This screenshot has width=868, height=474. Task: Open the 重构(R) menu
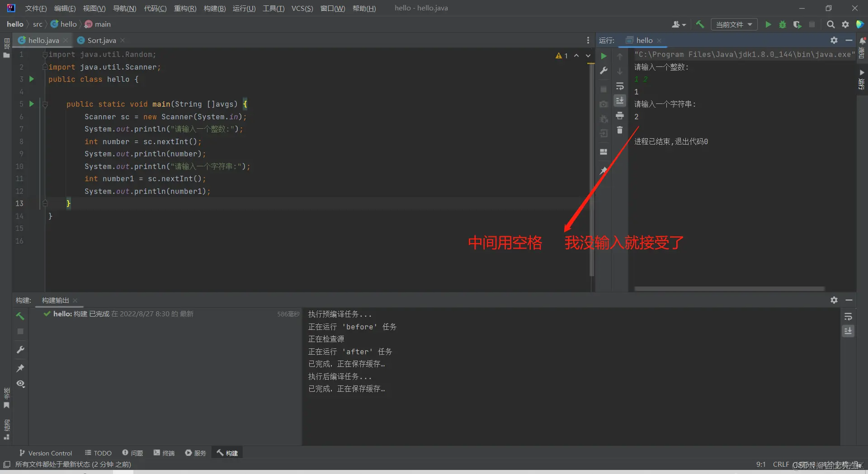(185, 8)
